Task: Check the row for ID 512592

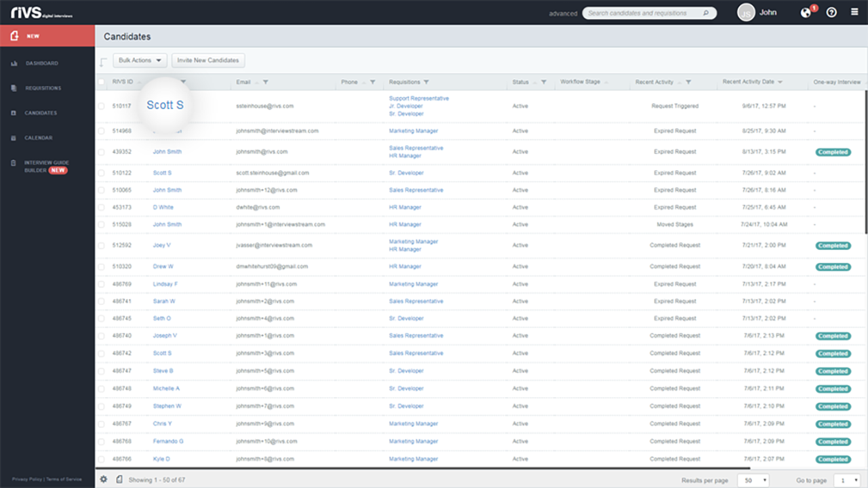Action: (x=101, y=245)
